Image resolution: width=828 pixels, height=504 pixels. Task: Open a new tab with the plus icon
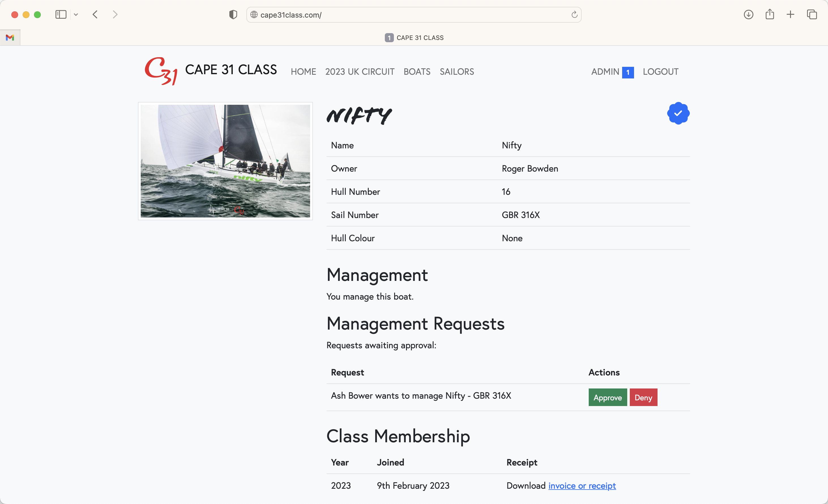790,14
